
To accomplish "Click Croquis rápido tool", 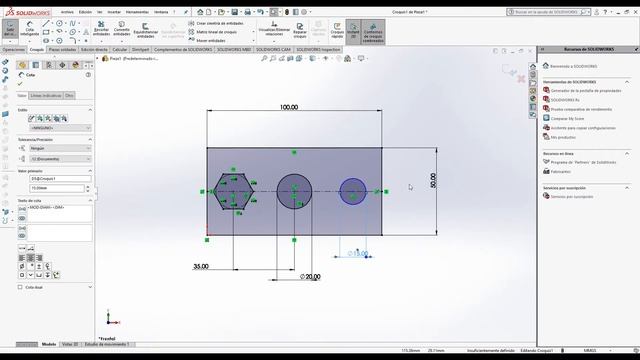I will click(337, 31).
